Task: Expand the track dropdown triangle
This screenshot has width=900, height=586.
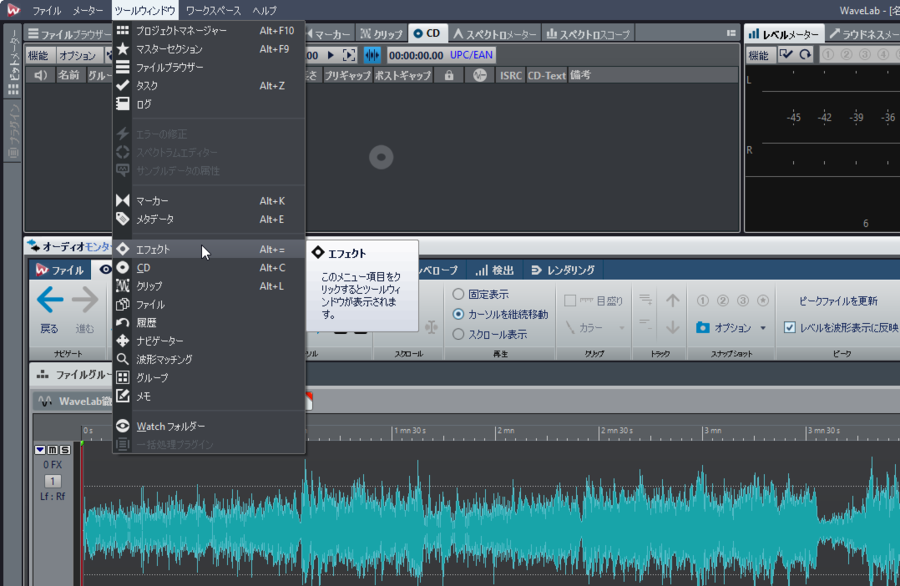Action: click(x=40, y=449)
